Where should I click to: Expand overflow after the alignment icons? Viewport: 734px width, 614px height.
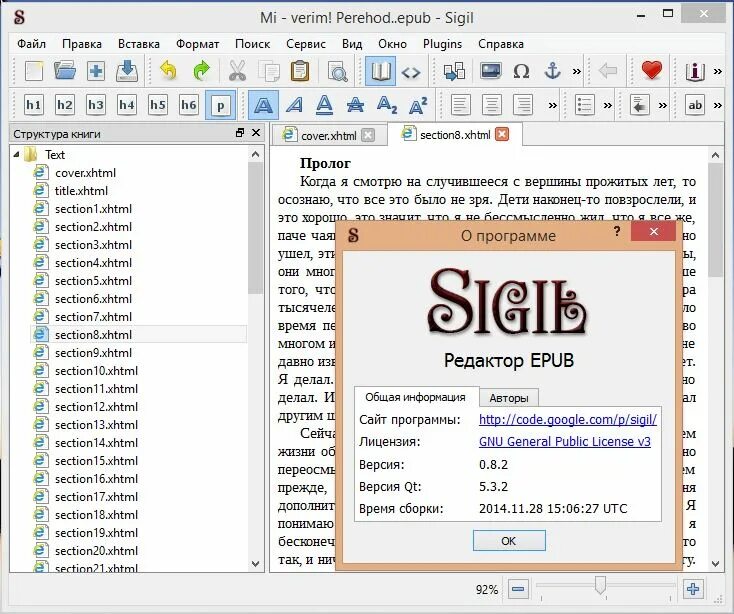(553, 105)
